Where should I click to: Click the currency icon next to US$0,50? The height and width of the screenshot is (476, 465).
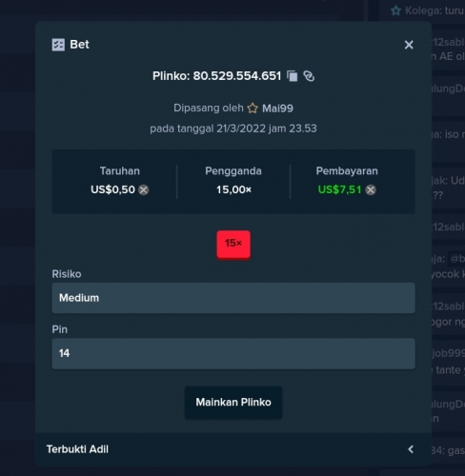[x=144, y=189]
